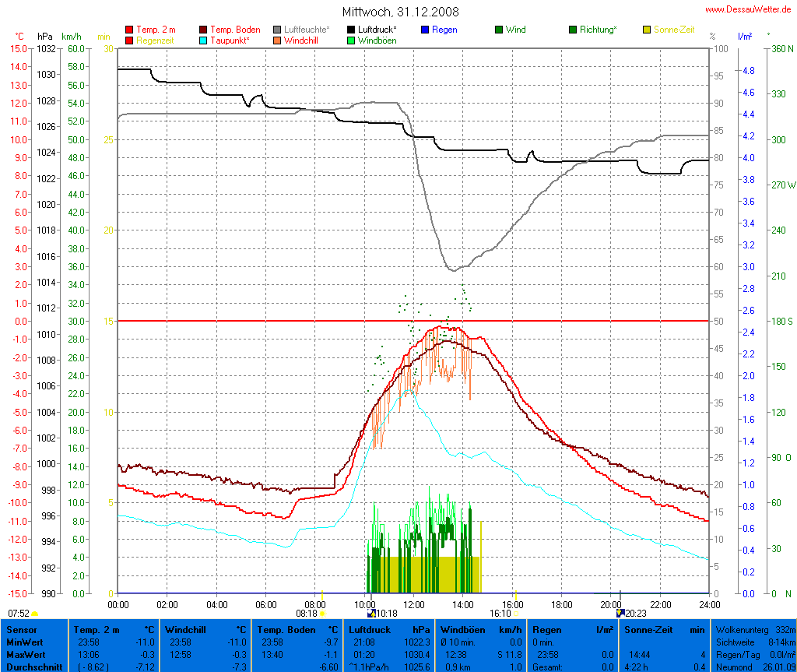Click the orange Windchill legend square

(x=277, y=40)
